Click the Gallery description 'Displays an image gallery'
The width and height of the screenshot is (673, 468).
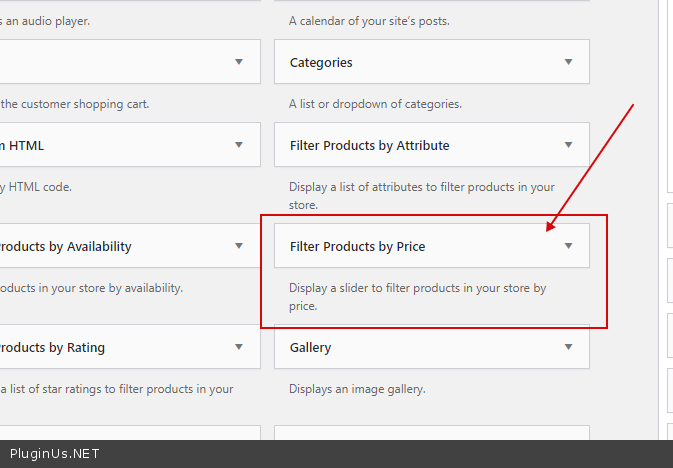(x=357, y=389)
